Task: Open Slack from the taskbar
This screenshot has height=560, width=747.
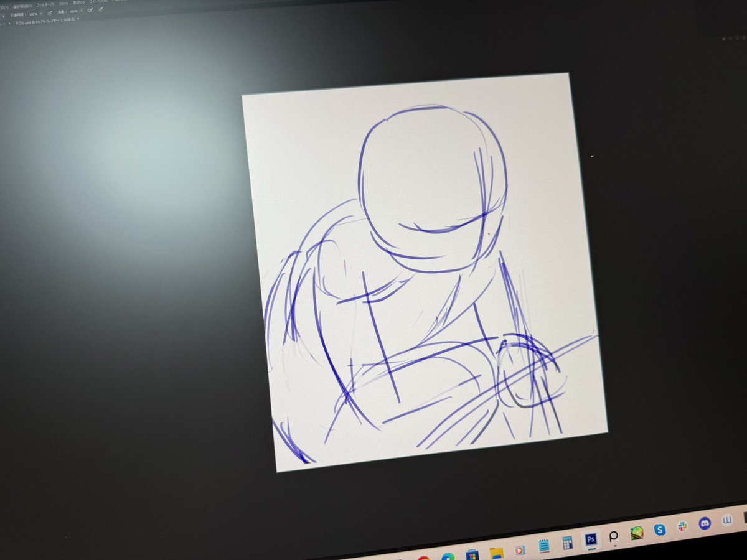Action: pyautogui.click(x=682, y=526)
